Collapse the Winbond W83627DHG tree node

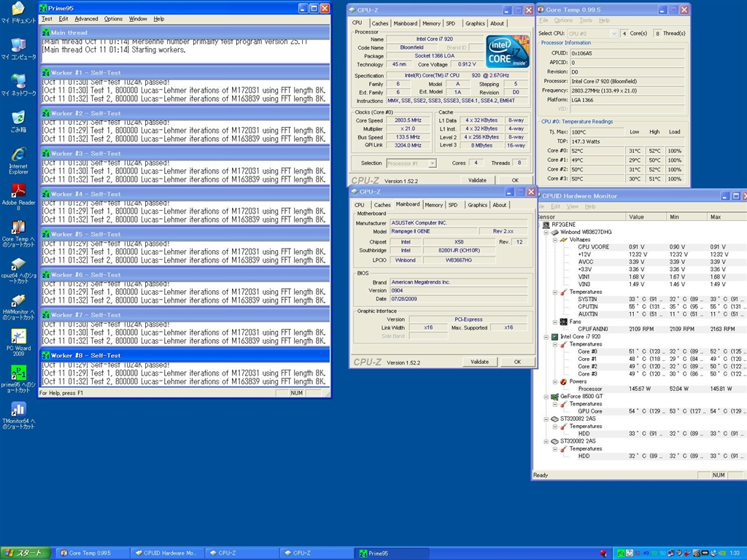click(546, 233)
